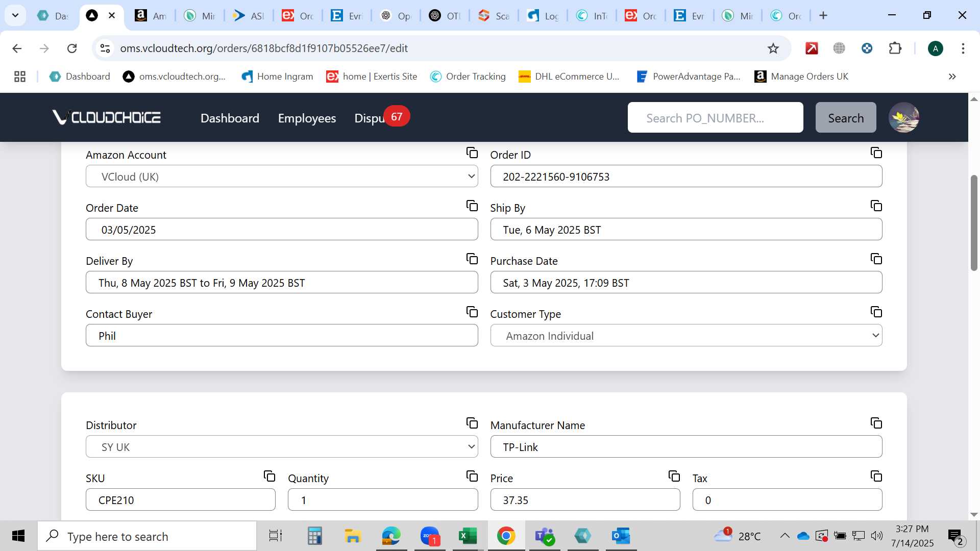Open Chrome menu three dots
This screenshot has width=980, height=551.
tap(963, 48)
